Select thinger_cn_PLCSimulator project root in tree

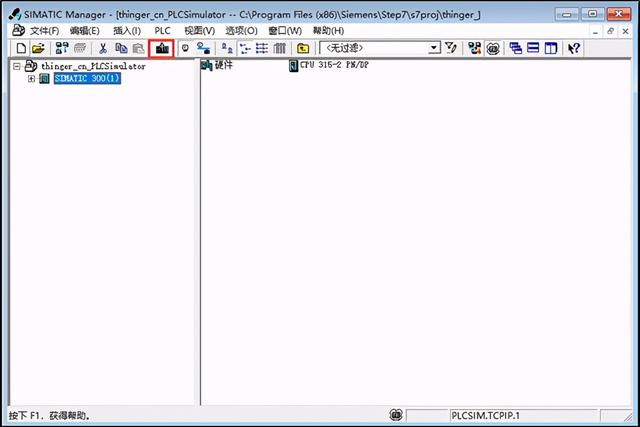tap(92, 66)
